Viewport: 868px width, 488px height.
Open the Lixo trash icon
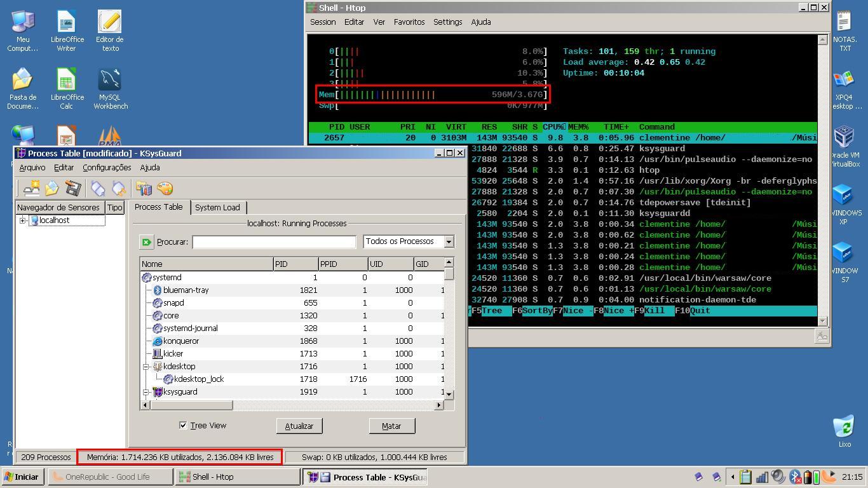tap(844, 431)
